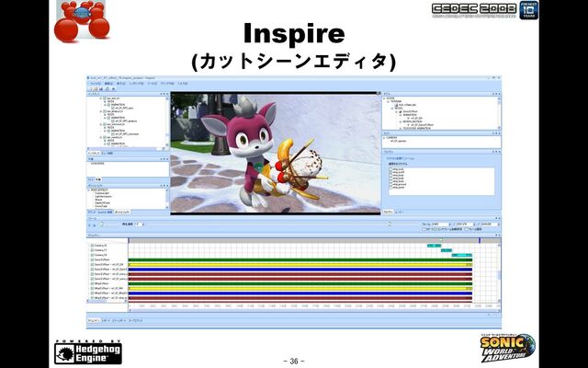Image resolution: width=588 pixels, height=368 pixels.
Task: Select DepthOfField in the post effect list
Action: 101,202
